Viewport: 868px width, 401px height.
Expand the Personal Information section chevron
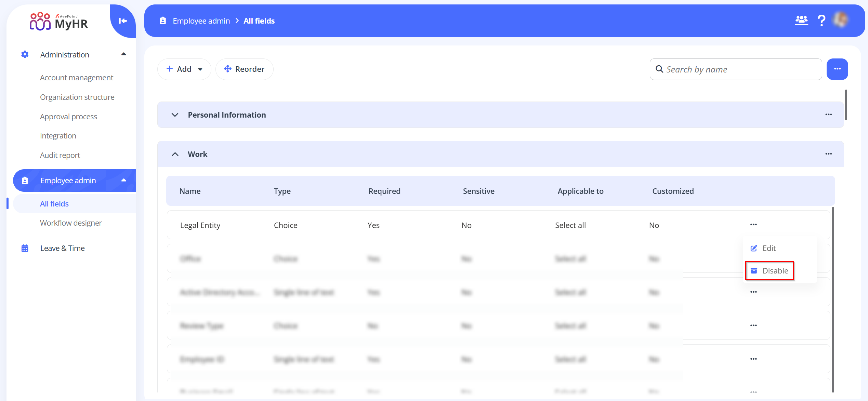[x=175, y=115]
